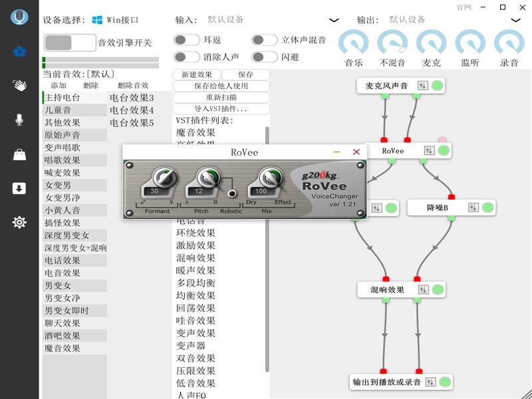Toggle green power dot on 混响效果 node
Image resolution: width=532 pixels, height=399 pixels.
coord(438,289)
